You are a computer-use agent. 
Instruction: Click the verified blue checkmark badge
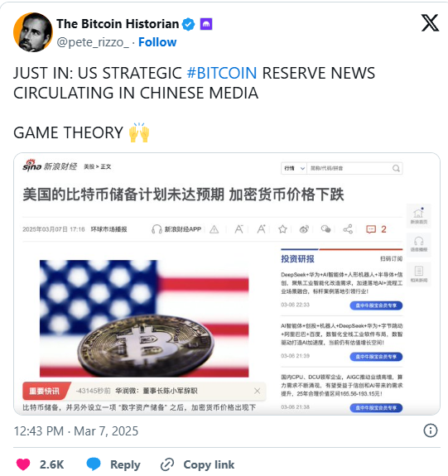pyautogui.click(x=188, y=24)
